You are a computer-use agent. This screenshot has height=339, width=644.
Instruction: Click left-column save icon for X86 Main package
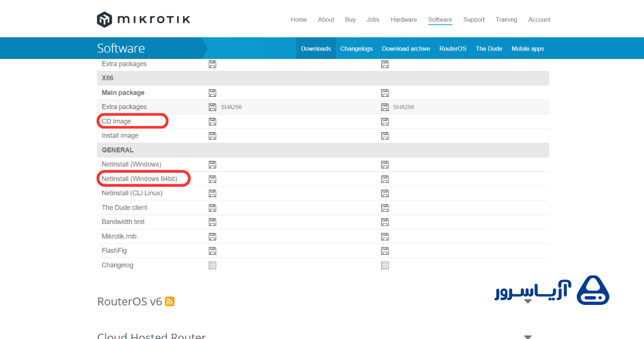click(x=213, y=93)
